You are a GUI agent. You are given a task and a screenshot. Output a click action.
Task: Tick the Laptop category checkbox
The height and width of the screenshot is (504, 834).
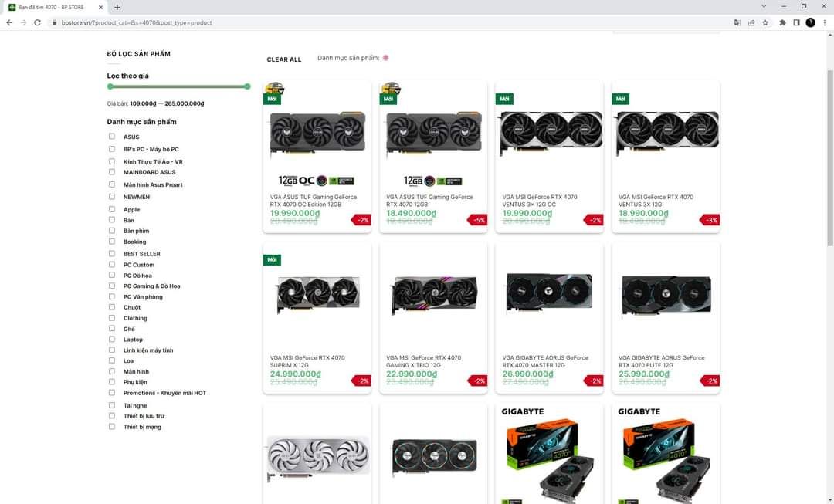coord(112,339)
